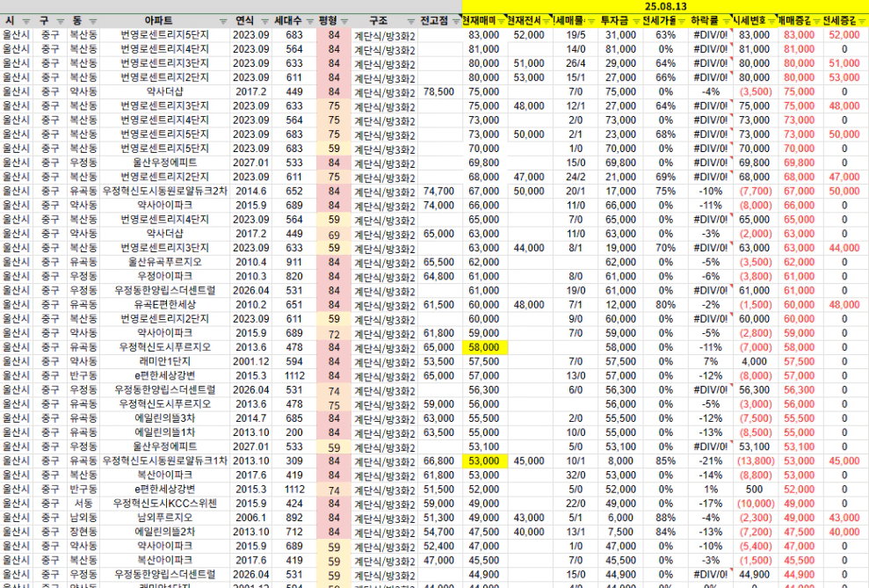Select the yellow highlighted 53,000 cell
Image resolution: width=869 pixels, height=588 pixels.
[x=484, y=460]
